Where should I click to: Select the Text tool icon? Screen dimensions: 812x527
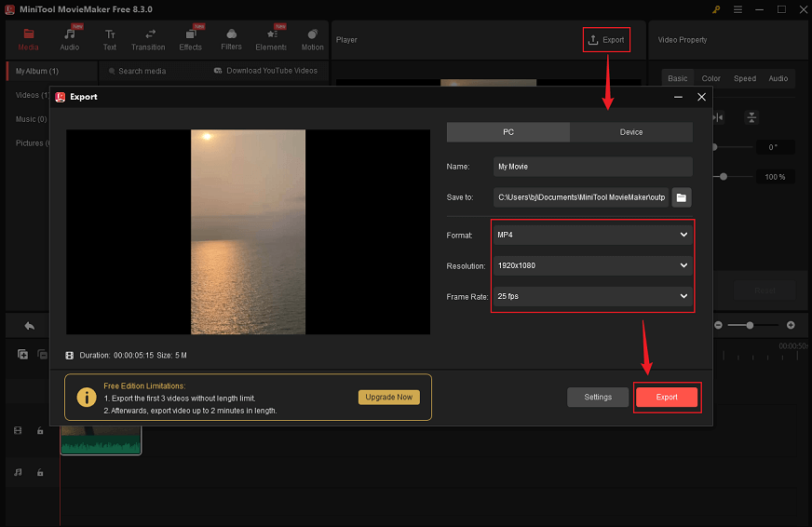[110, 35]
